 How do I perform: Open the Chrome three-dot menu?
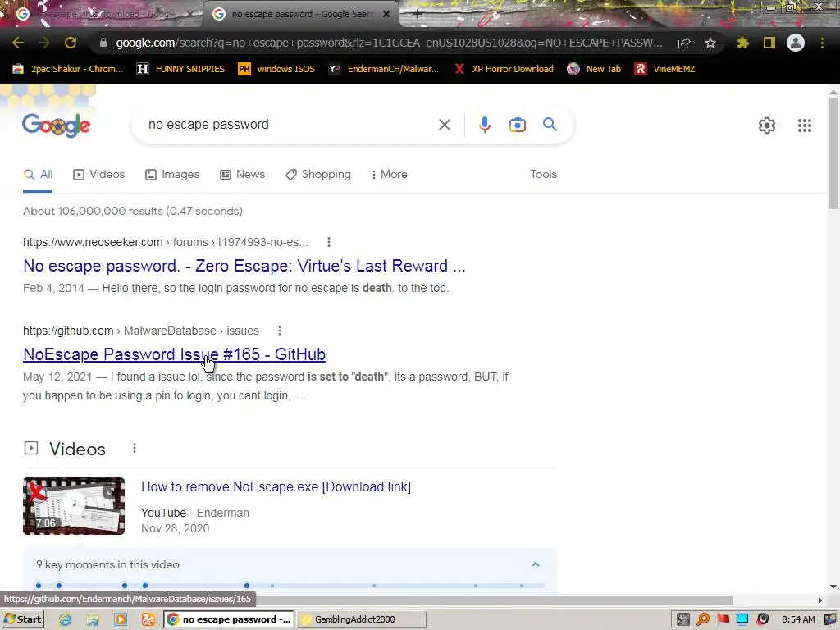coord(822,43)
